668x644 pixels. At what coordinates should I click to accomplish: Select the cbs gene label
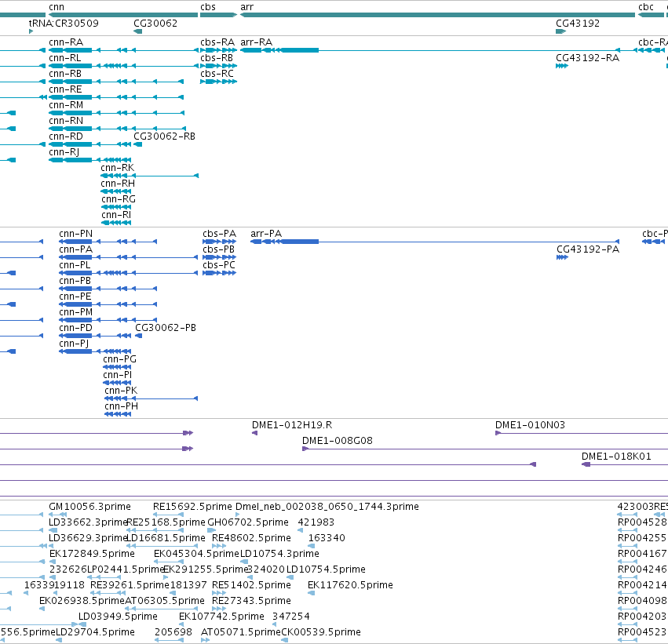pos(208,7)
